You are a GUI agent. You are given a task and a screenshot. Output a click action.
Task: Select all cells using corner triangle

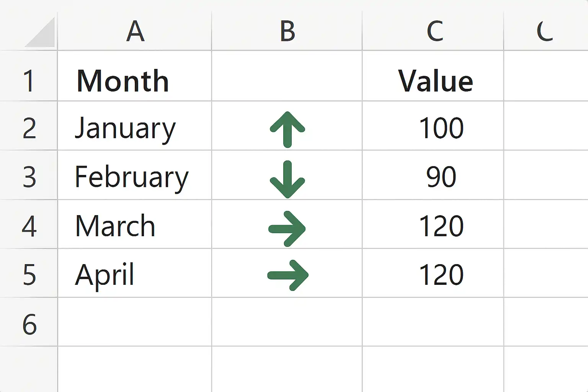point(40,32)
